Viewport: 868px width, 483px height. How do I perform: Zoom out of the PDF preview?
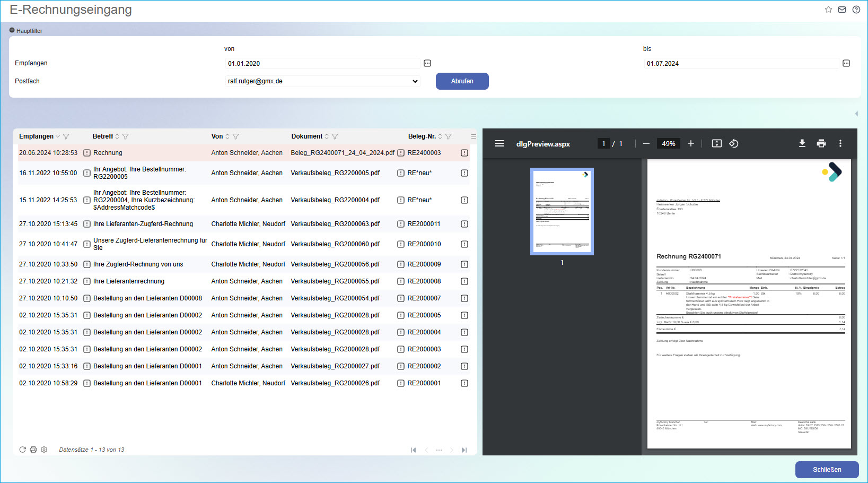click(646, 143)
